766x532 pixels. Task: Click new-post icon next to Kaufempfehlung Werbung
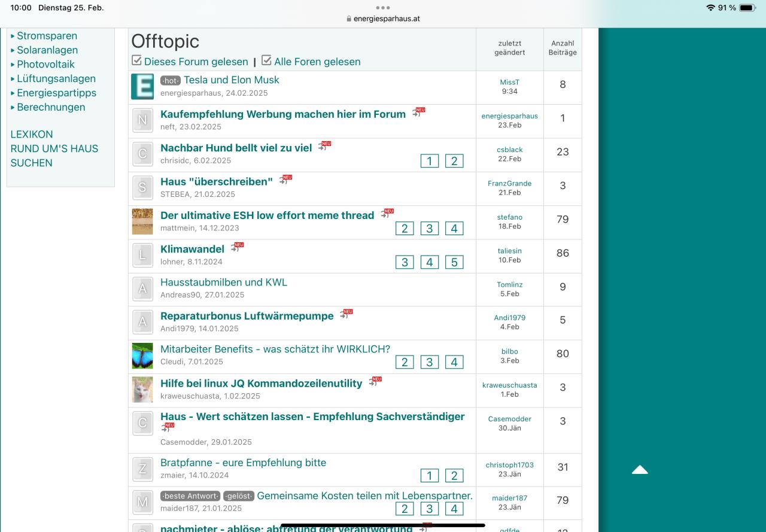tap(418, 113)
